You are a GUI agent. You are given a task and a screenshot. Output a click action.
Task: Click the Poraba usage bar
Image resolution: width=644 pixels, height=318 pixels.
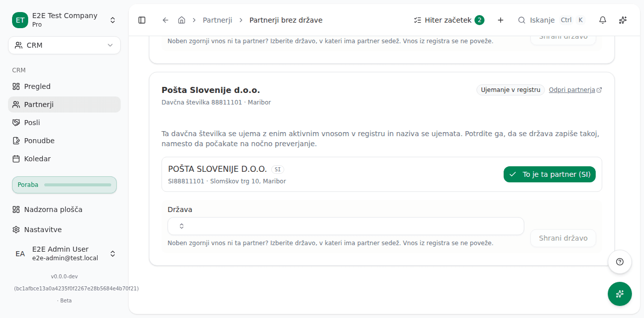click(x=64, y=185)
